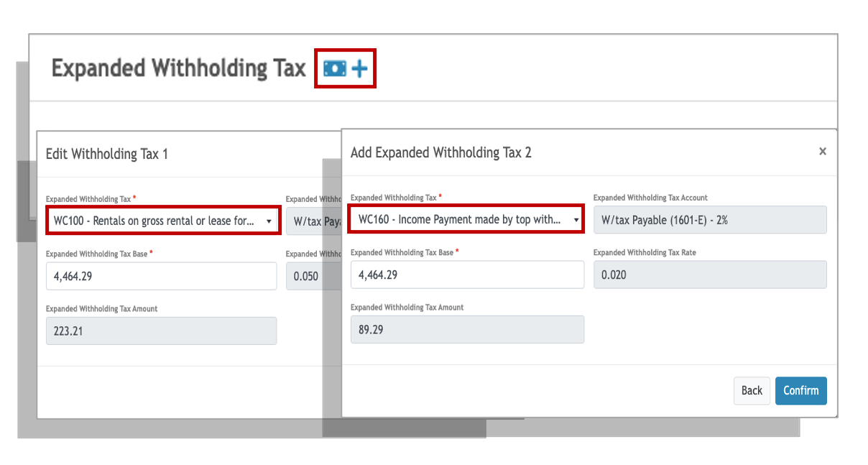Screen dimensions: 868x465
Task: Close the Add Expanded Withholding Tax 2 dialog
Action: point(823,151)
